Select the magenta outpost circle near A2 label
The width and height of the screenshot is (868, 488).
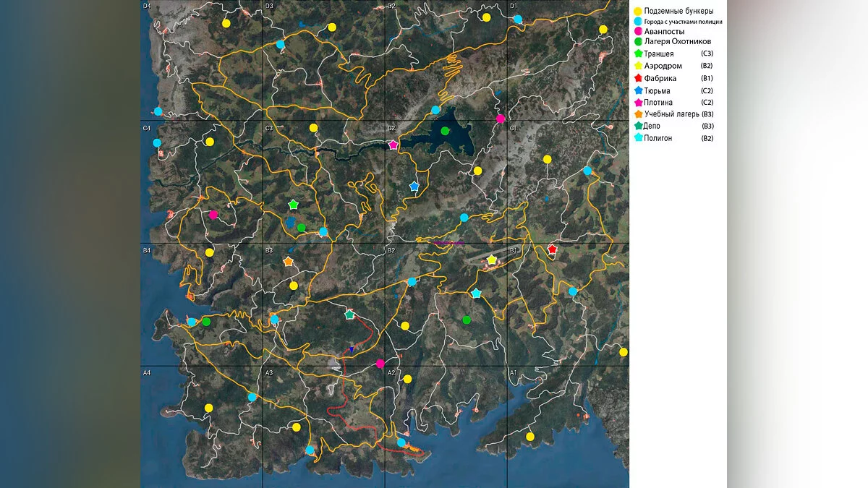pyautogui.click(x=380, y=364)
